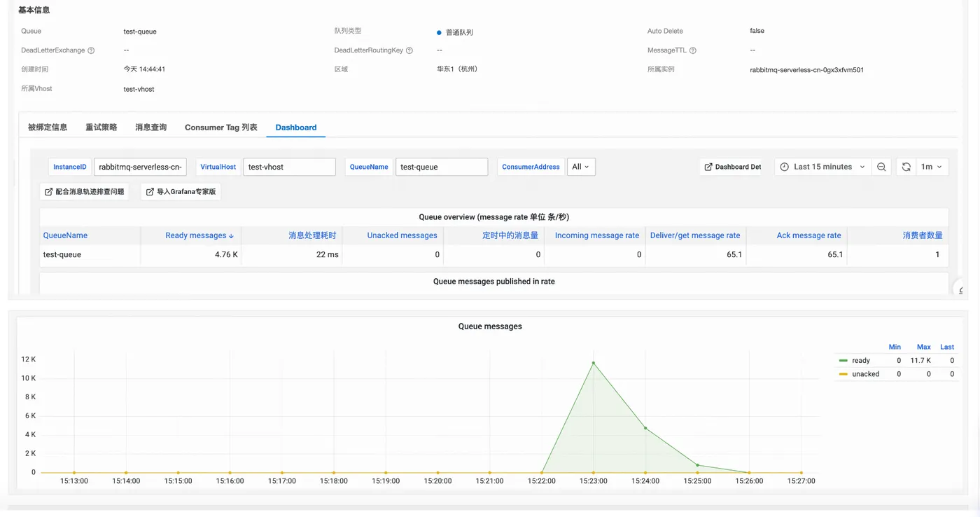
Task: Click the instance name rabbitmq-serverless-cn-0gx3xfvm501
Action: pos(806,70)
